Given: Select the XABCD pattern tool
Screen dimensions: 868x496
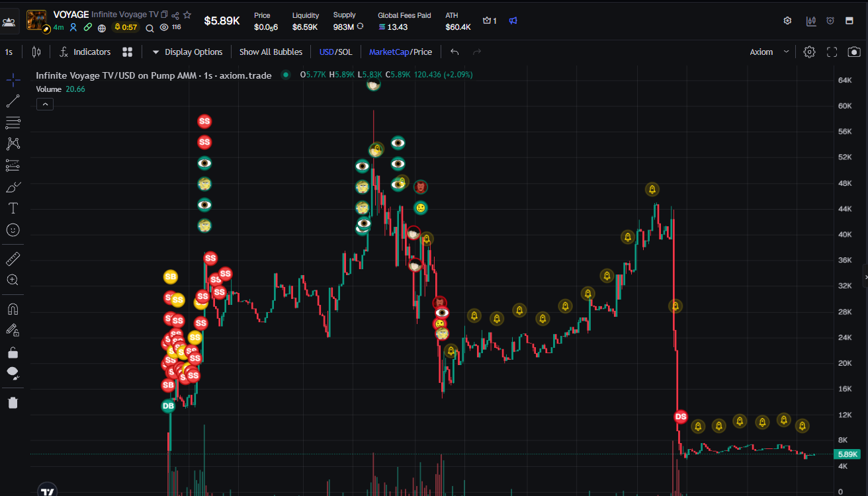Looking at the screenshot, I should click(13, 144).
